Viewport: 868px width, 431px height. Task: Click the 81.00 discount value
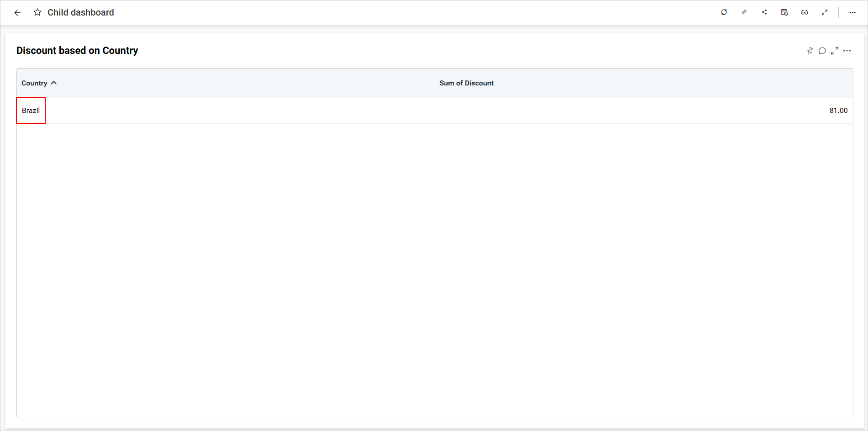tap(839, 110)
